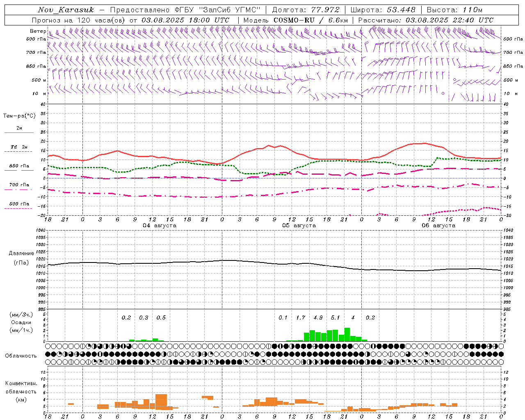This screenshot has width=525, height=420.
Task: Click the 'Прогноз на 120 часа(ов)' header text
Action: click(79, 20)
